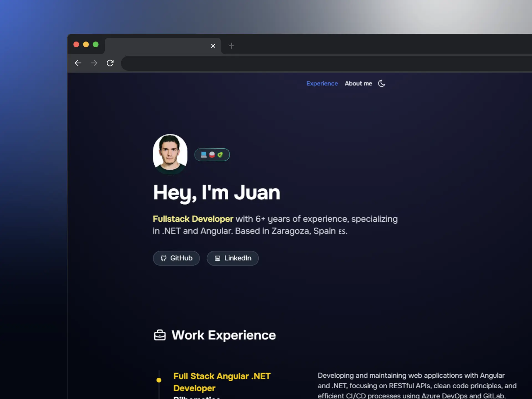532x399 pixels.
Task: Click the yellow macOS minimize button
Action: point(86,44)
